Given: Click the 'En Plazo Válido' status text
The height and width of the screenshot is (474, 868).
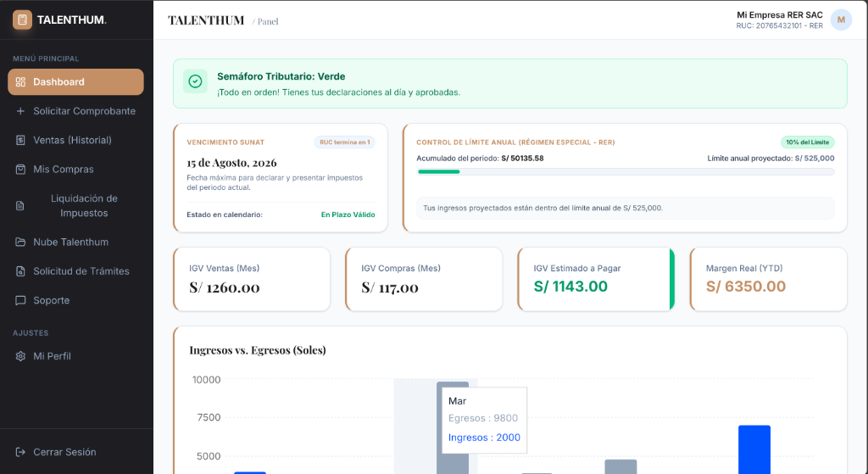Looking at the screenshot, I should (x=348, y=215).
